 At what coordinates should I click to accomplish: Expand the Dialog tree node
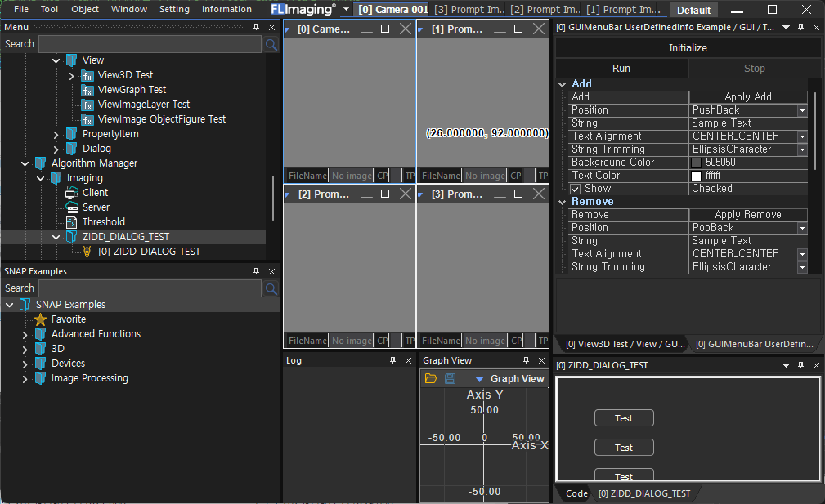coord(56,149)
